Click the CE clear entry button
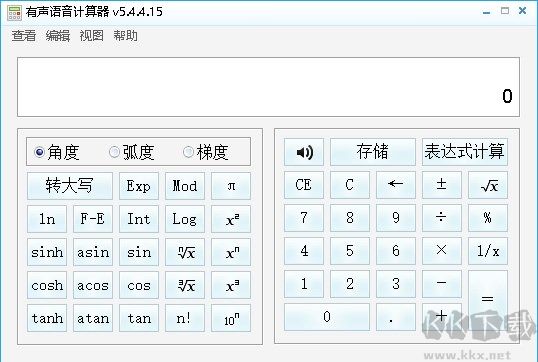The image size is (538, 362). [x=304, y=185]
